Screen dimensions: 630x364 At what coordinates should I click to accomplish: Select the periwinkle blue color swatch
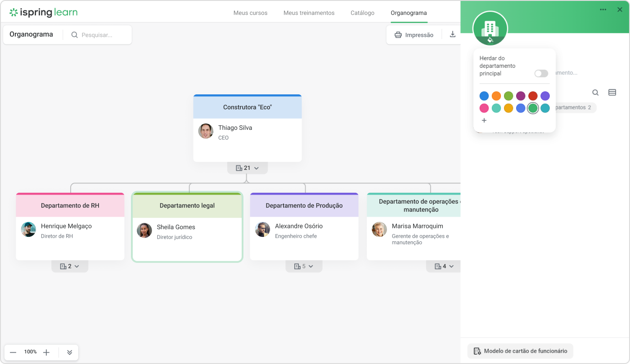point(521,108)
